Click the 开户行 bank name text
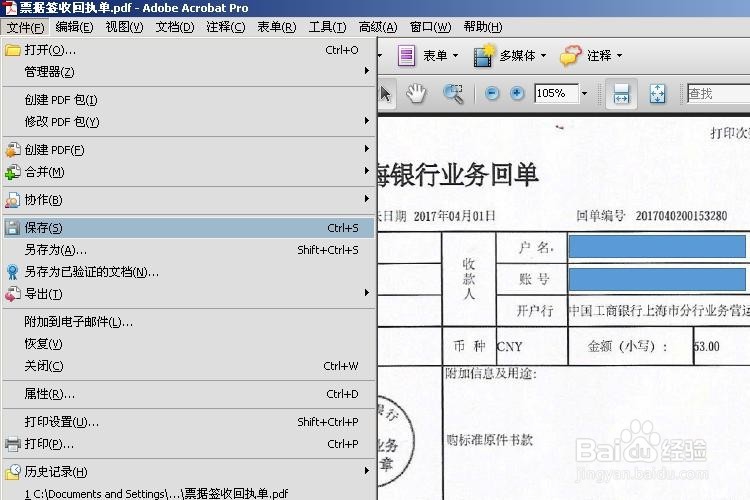The height and width of the screenshot is (500, 750). click(659, 311)
